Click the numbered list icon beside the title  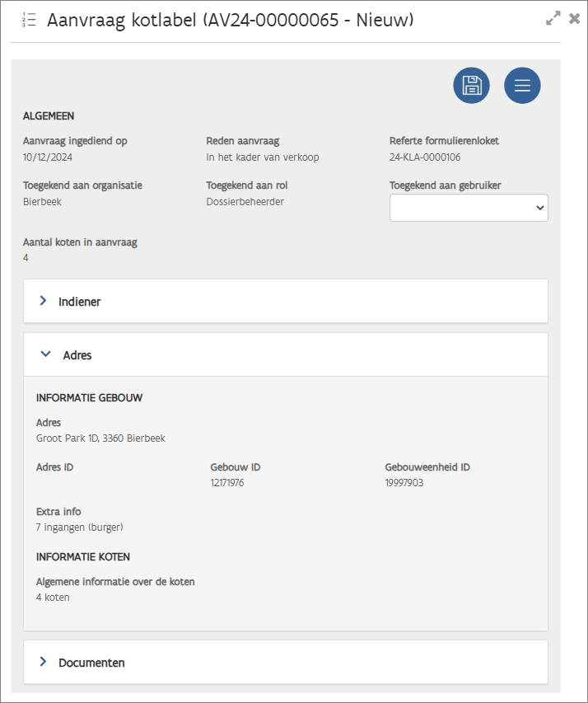[x=29, y=21]
